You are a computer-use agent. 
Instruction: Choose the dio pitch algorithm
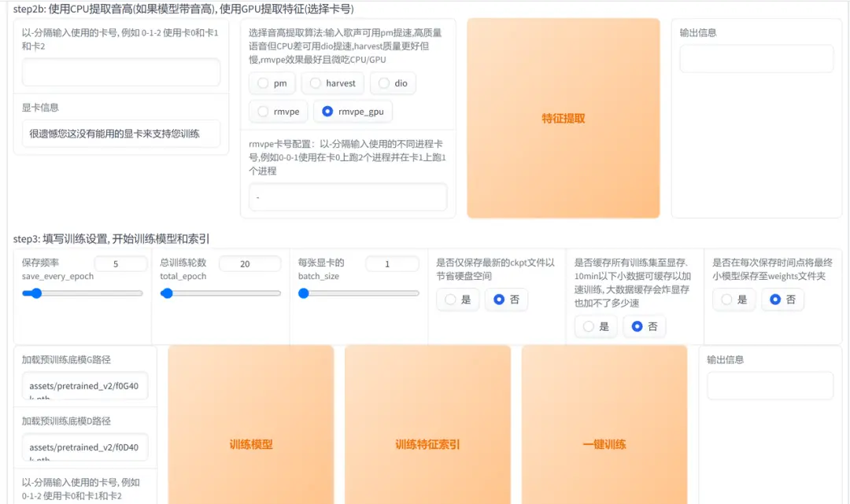[393, 83]
